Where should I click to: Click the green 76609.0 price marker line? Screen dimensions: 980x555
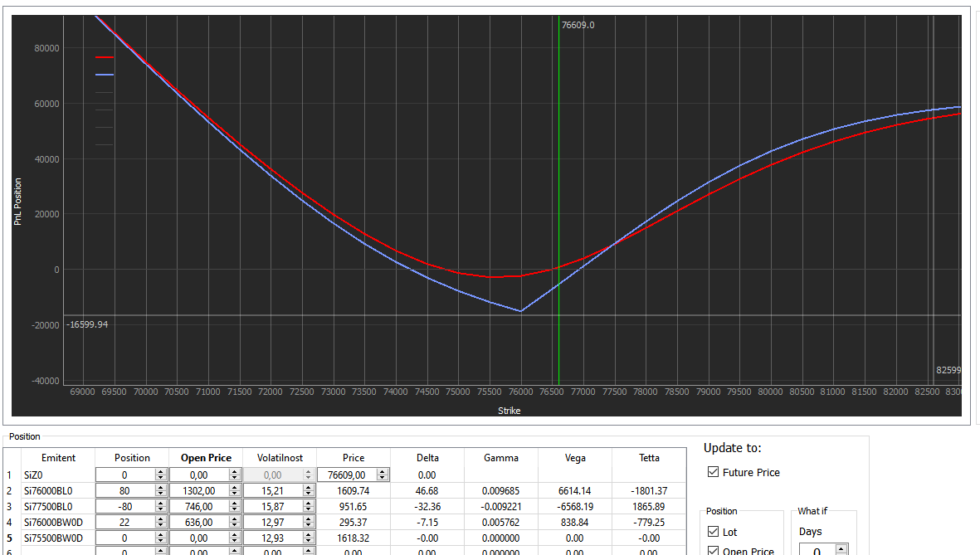(558, 200)
